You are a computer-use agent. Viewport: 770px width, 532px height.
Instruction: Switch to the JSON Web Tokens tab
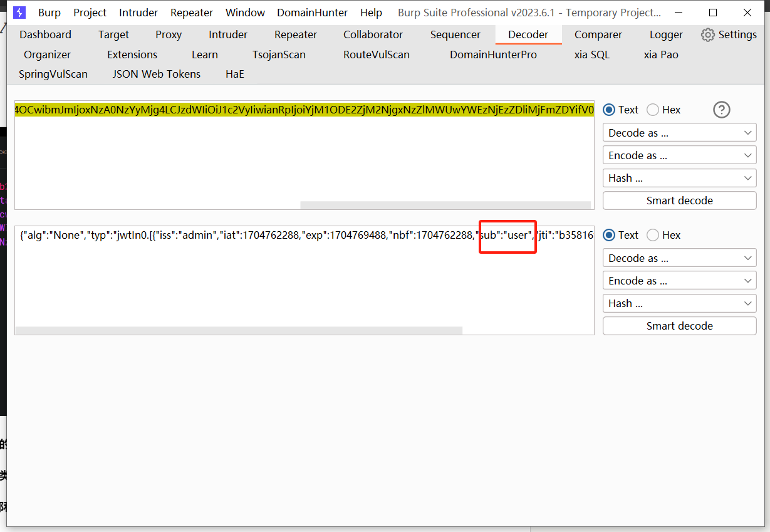(157, 74)
